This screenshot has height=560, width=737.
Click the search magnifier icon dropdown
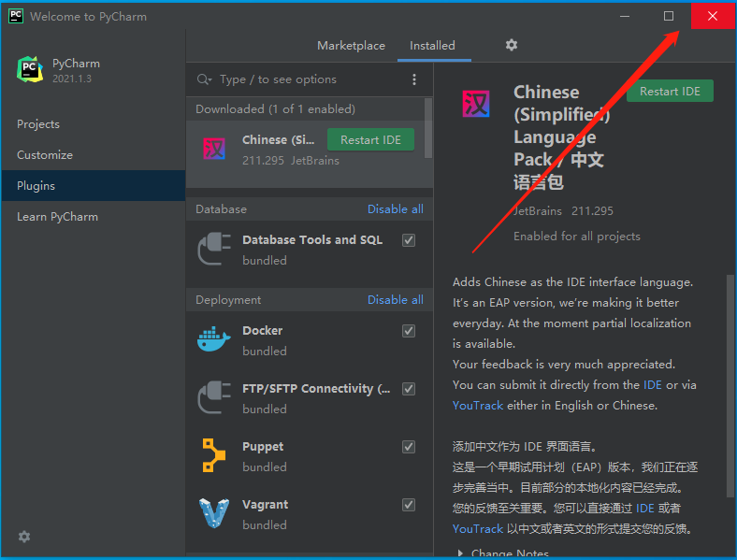click(205, 79)
